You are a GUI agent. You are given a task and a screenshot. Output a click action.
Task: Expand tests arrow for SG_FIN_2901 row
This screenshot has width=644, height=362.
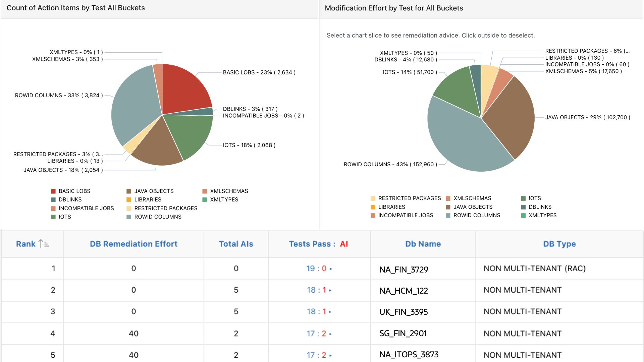(330, 334)
